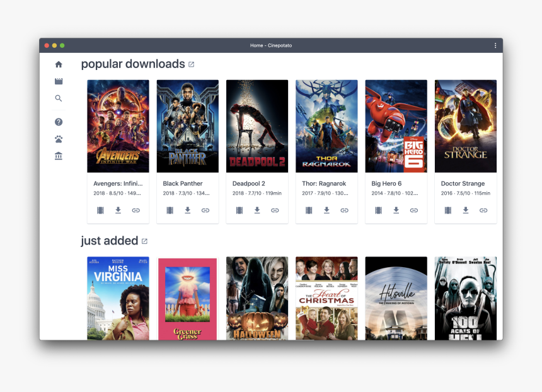
Task: Open the Help question mark icon
Action: pyautogui.click(x=59, y=122)
